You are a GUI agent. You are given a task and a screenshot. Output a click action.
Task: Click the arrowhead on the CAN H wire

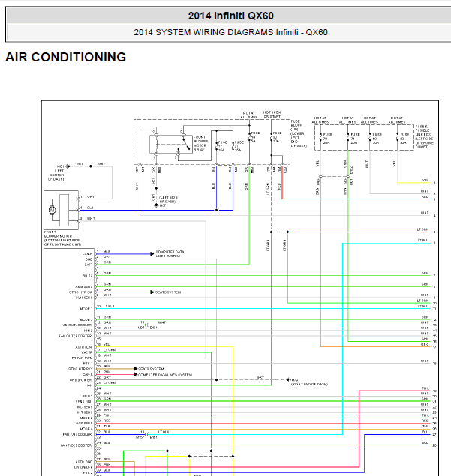152,254
